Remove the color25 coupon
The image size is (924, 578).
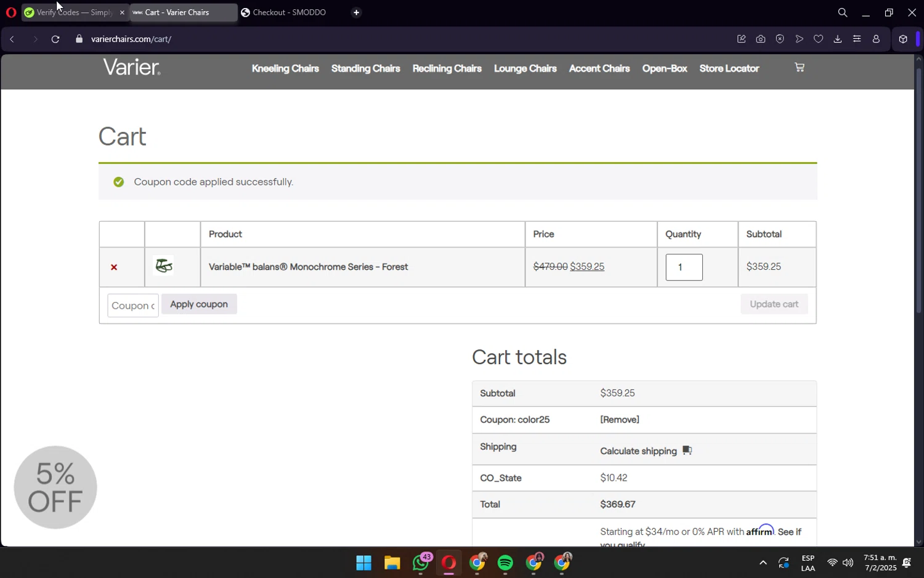point(620,420)
